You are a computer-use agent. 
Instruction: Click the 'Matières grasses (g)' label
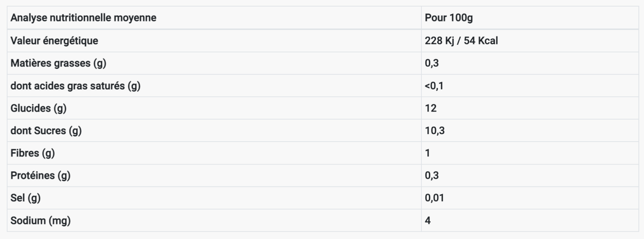pos(58,63)
